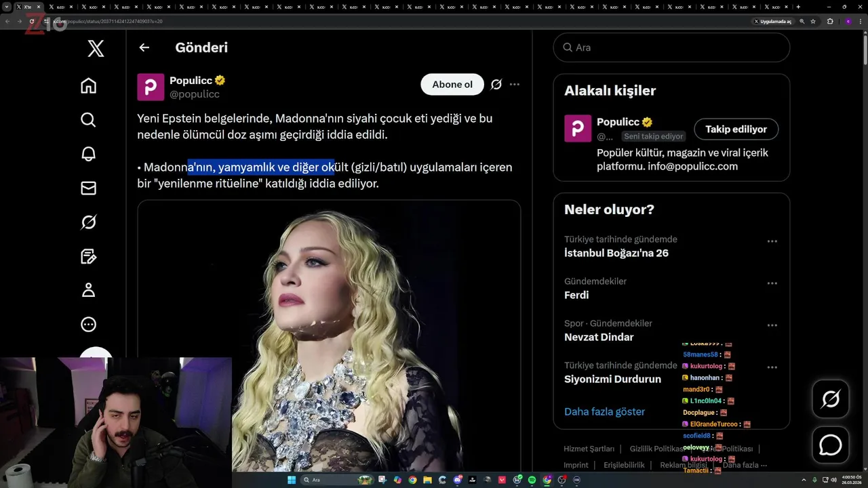This screenshot has width=868, height=488.
Task: Open Spotify from the taskbar
Action: click(532, 480)
